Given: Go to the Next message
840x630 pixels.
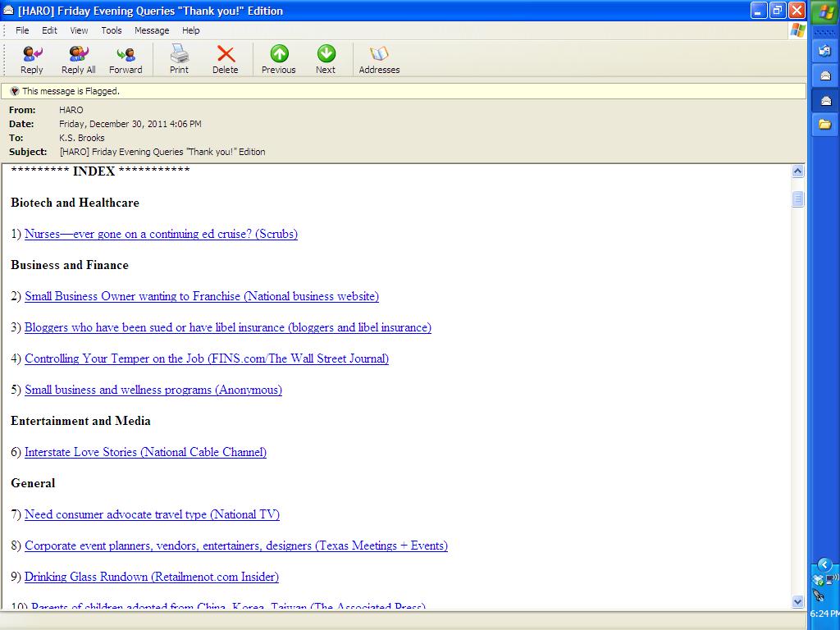Looking at the screenshot, I should pos(326,59).
